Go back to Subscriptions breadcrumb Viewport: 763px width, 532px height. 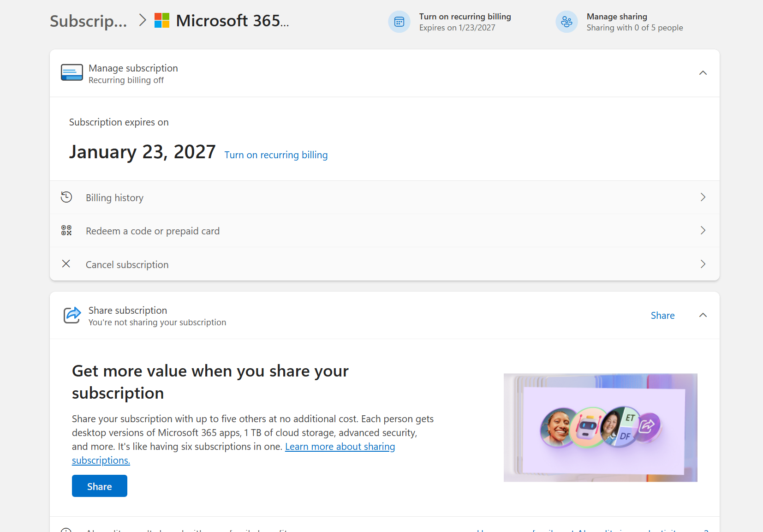(x=88, y=21)
